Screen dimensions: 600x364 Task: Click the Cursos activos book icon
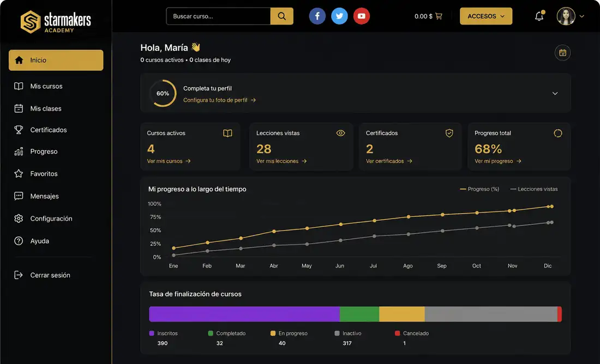click(227, 133)
